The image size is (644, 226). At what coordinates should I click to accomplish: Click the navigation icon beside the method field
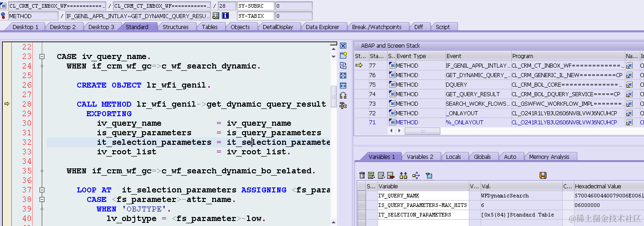click(x=216, y=16)
